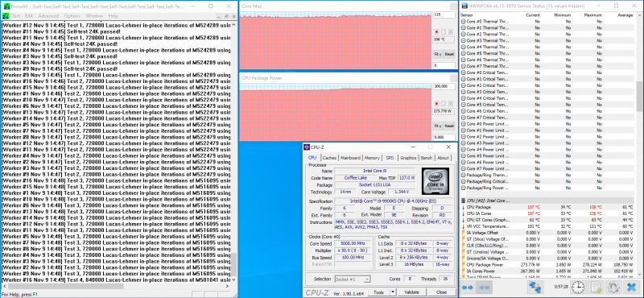This screenshot has width=644, height=298.
Task: Switch to CPU-Z Caches tab
Action: click(329, 158)
